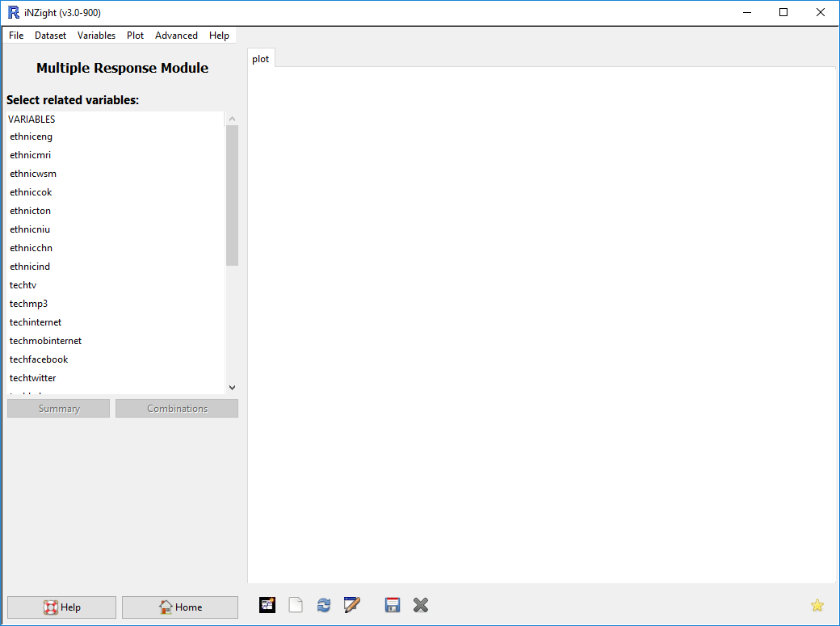Click the gray X close plot icon
This screenshot has height=626, width=840.
tap(421, 604)
